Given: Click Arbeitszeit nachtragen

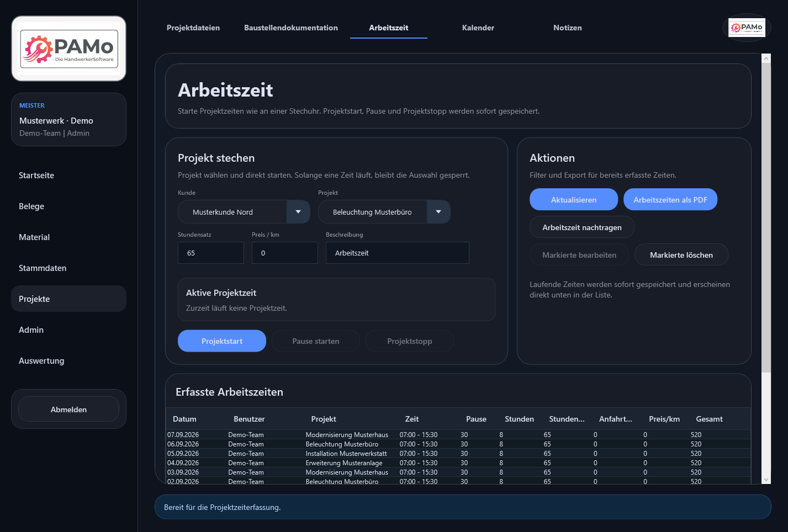Looking at the screenshot, I should [582, 227].
